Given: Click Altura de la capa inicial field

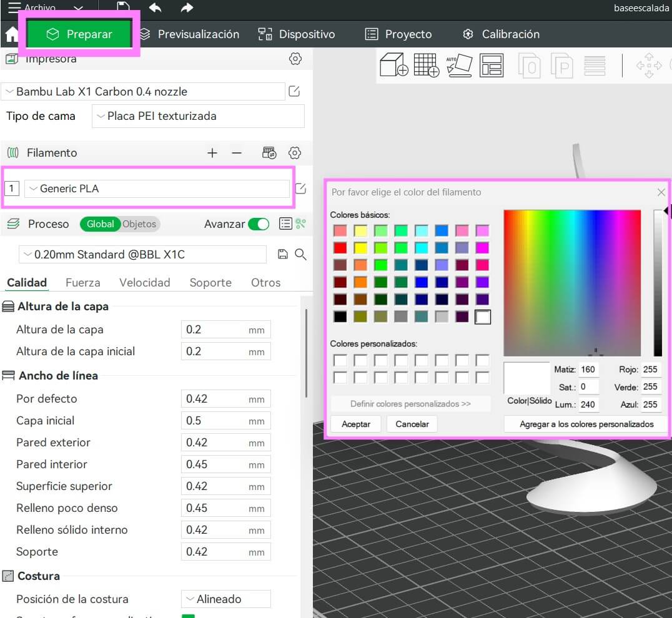Looking at the screenshot, I should tap(226, 351).
